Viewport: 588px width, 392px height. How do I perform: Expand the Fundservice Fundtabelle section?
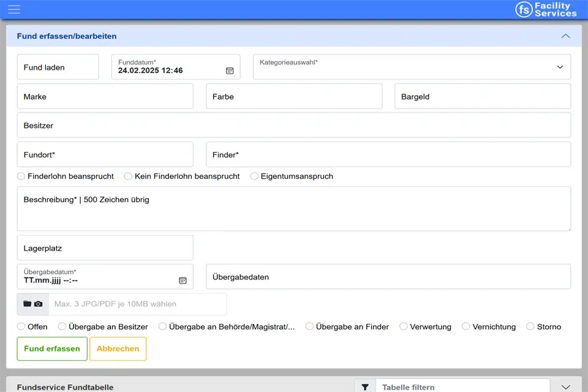(565, 387)
